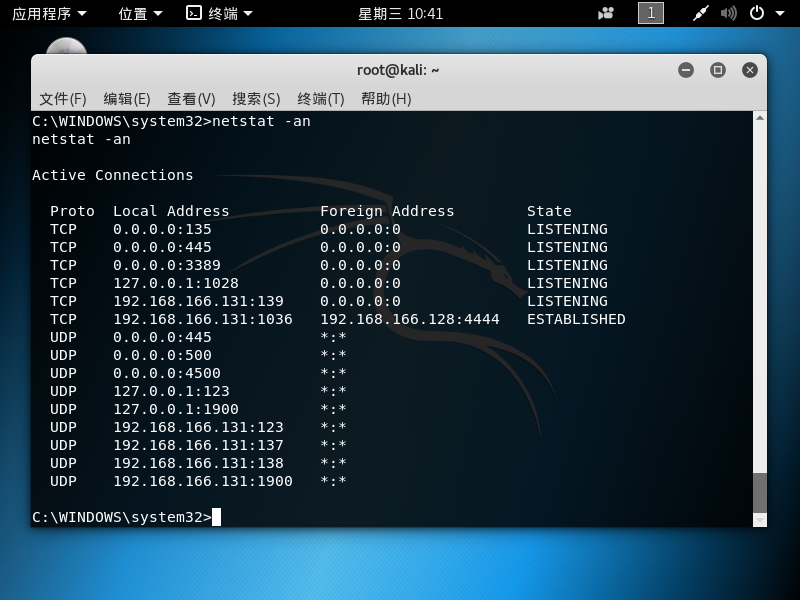This screenshot has height=600, width=800.
Task: Click the local address 127.0.0.1:1028
Action: click(176, 283)
